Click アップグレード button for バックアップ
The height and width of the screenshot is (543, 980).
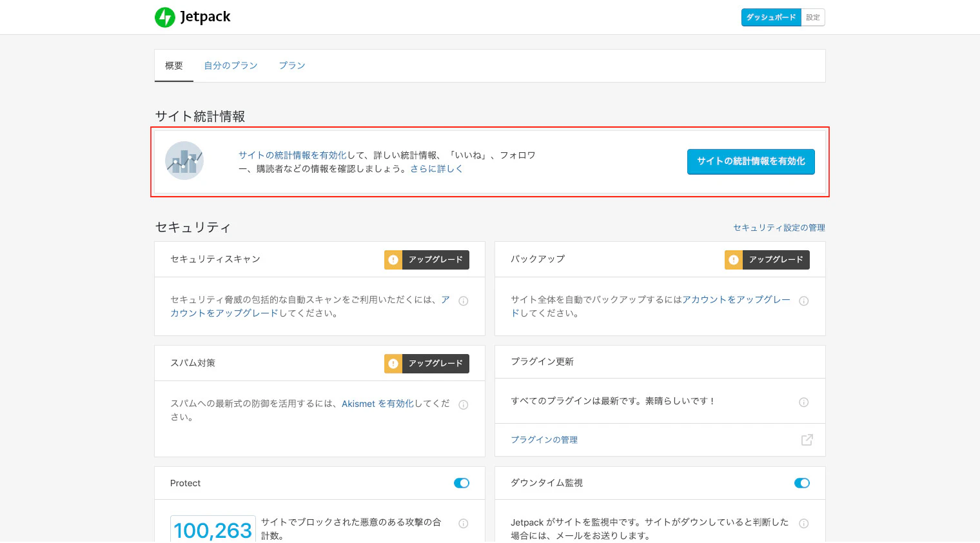pos(767,259)
